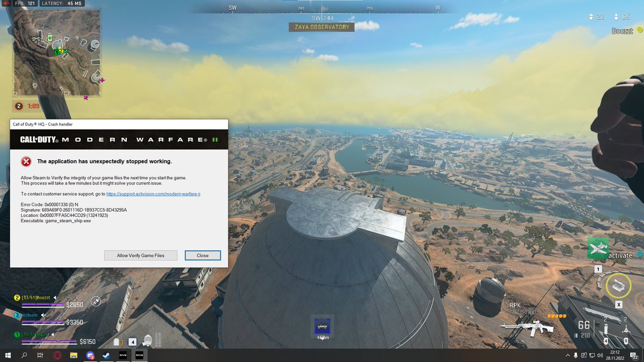This screenshot has height=362, width=644.
Task: Select the Error Code 0x00001338 line
Action: click(x=49, y=204)
